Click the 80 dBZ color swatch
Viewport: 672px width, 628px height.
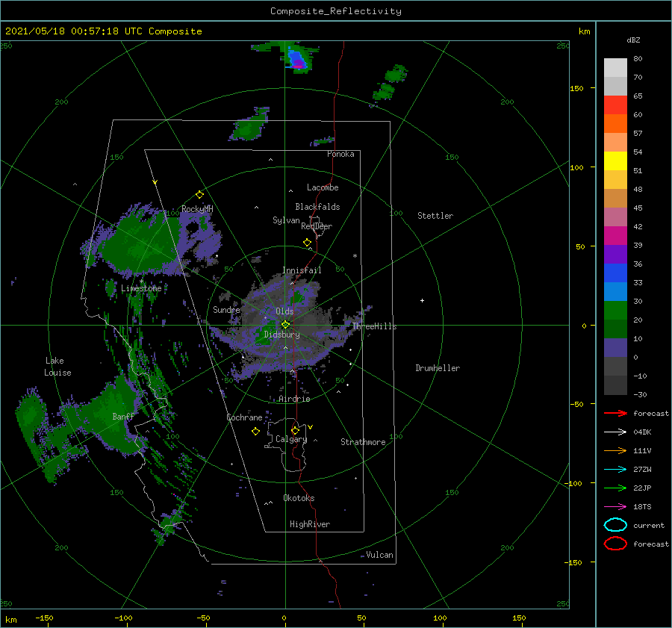click(x=615, y=68)
